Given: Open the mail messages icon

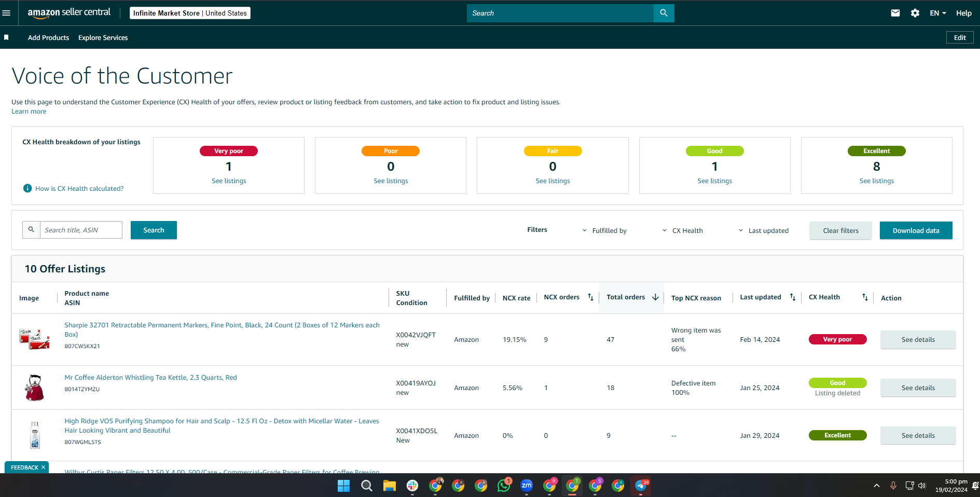Looking at the screenshot, I should (895, 13).
